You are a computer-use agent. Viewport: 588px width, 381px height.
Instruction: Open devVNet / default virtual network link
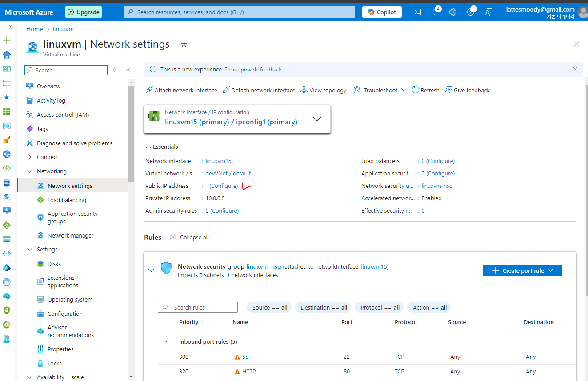point(228,173)
